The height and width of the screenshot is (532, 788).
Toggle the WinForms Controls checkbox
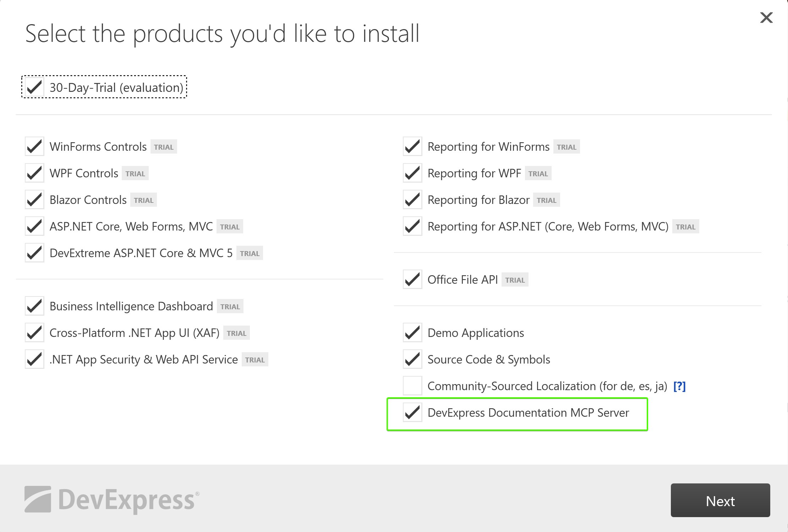34,146
